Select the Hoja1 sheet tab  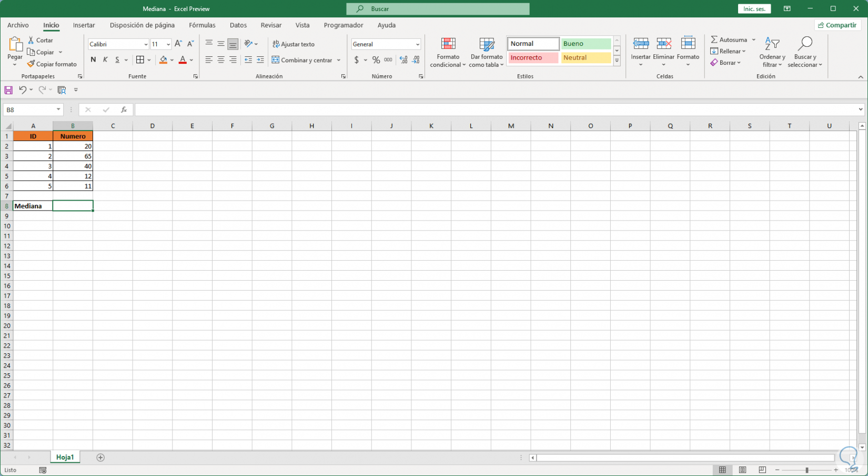(65, 457)
